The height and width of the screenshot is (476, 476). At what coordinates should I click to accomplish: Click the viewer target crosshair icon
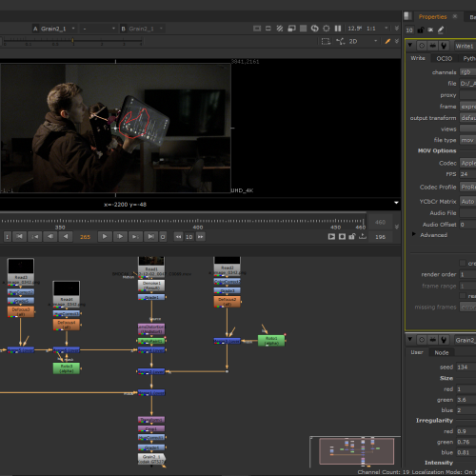click(x=327, y=29)
